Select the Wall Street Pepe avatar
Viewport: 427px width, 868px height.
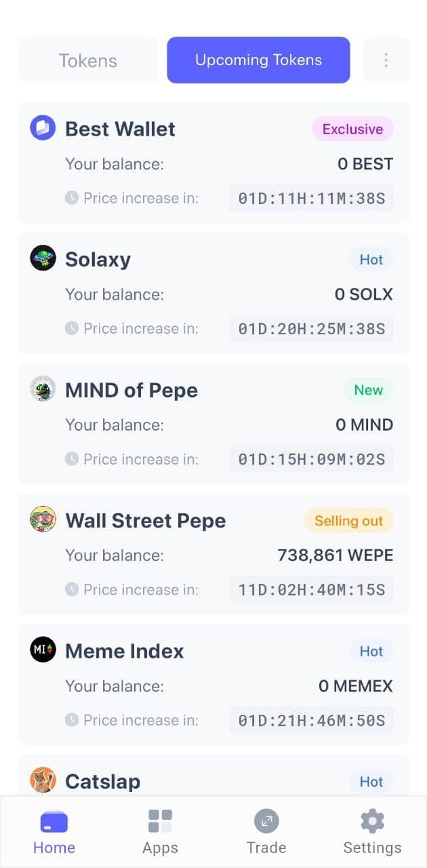click(42, 519)
